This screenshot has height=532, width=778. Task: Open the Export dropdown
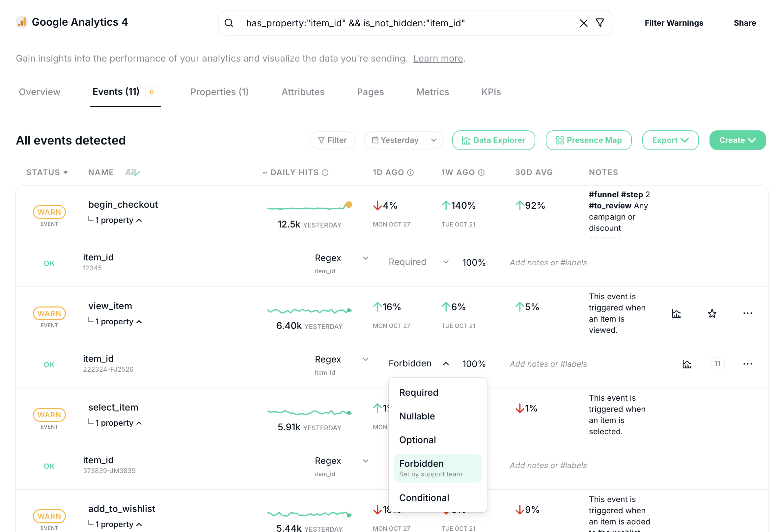[670, 140]
